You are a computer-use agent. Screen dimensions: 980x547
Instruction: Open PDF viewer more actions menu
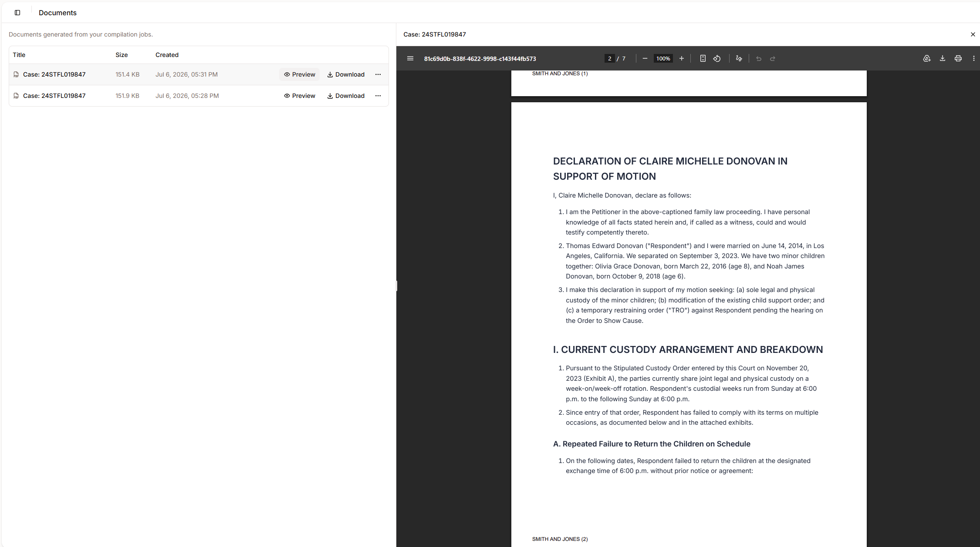pyautogui.click(x=974, y=58)
